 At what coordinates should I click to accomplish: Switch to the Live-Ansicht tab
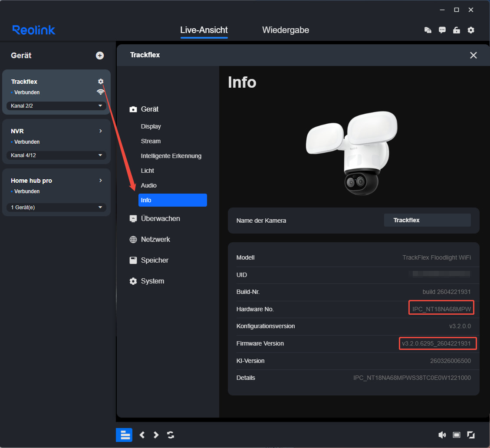click(x=204, y=30)
